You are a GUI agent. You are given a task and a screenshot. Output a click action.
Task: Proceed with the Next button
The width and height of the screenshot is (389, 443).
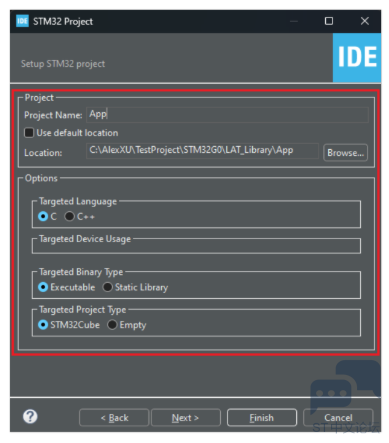[x=186, y=418]
